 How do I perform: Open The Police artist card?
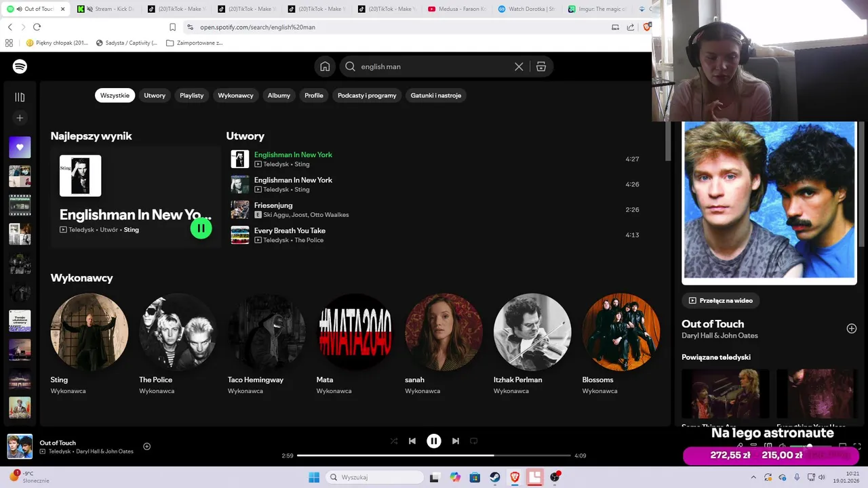(178, 344)
